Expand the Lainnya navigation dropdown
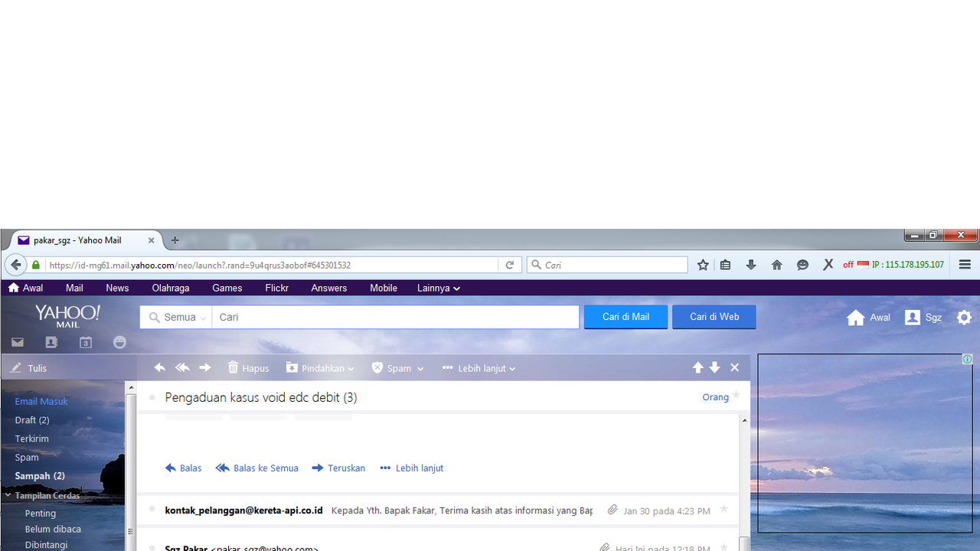The width and height of the screenshot is (980, 551). [439, 289]
